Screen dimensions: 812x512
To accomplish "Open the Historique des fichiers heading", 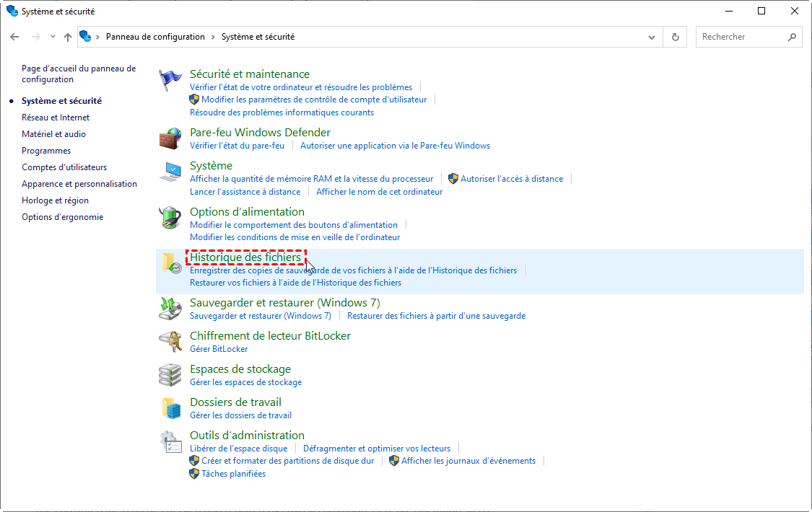I will point(245,257).
